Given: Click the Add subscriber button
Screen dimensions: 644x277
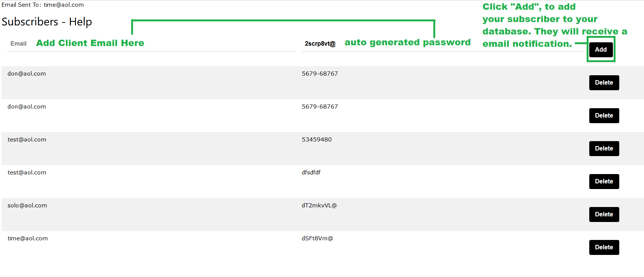Looking at the screenshot, I should 601,49.
